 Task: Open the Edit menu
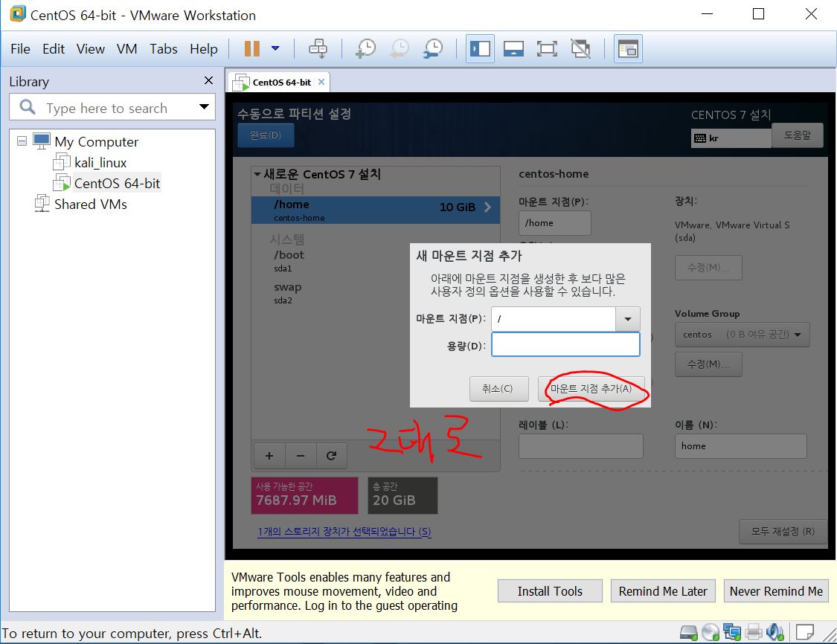[x=54, y=48]
